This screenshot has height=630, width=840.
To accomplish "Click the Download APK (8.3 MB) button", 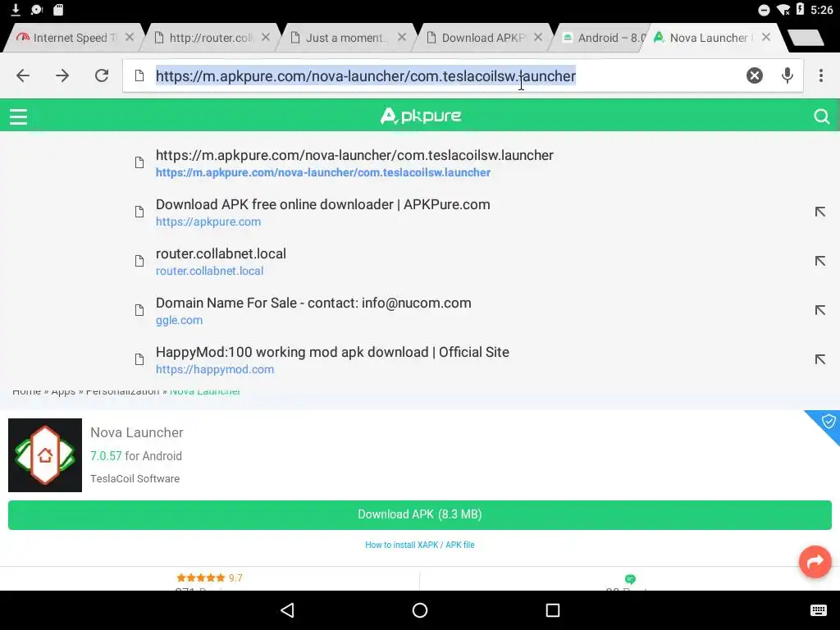I will [x=420, y=515].
